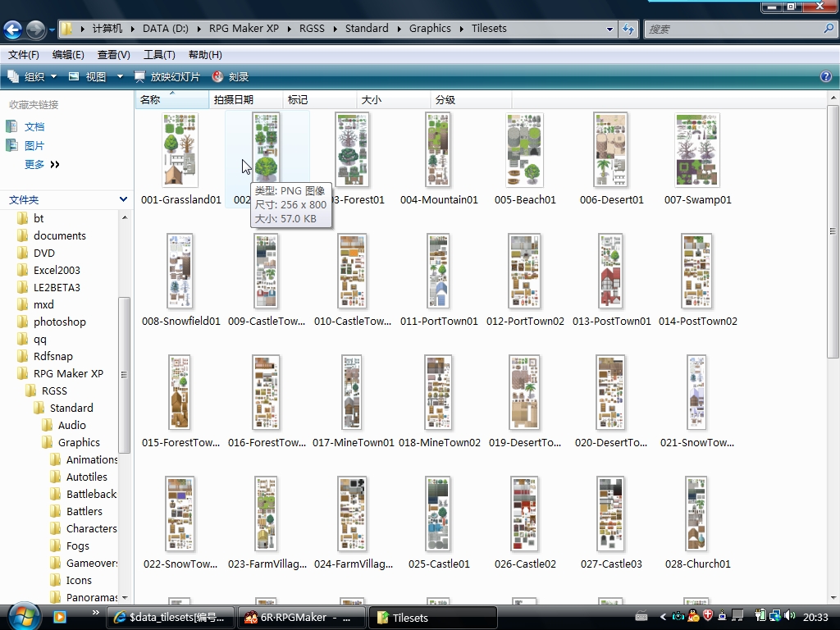Open the 视图 dropdown arrow
The image size is (840, 630).
point(120,76)
